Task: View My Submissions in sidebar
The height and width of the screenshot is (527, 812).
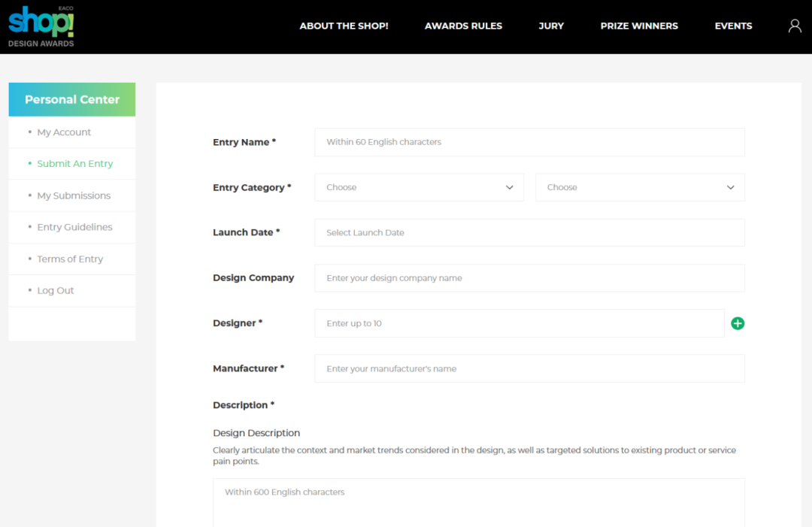Action: tap(74, 195)
